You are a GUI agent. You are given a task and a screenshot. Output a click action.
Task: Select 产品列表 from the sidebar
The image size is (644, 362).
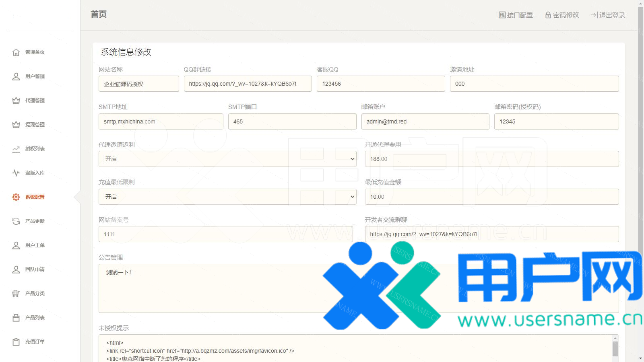click(35, 318)
